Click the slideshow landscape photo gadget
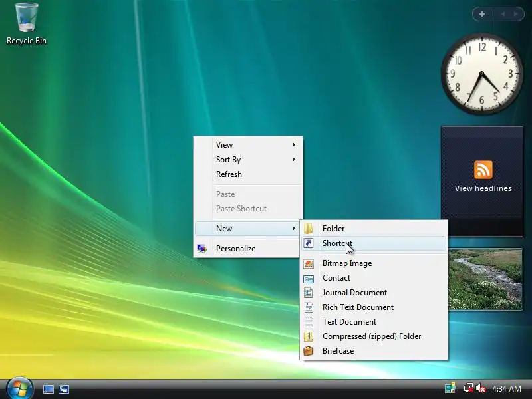This screenshot has height=399, width=532. (485, 279)
